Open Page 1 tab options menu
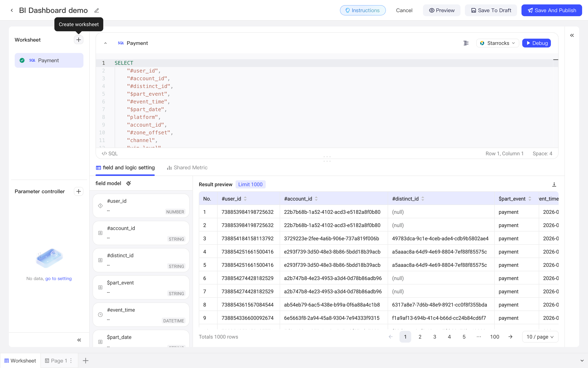 pyautogui.click(x=71, y=360)
